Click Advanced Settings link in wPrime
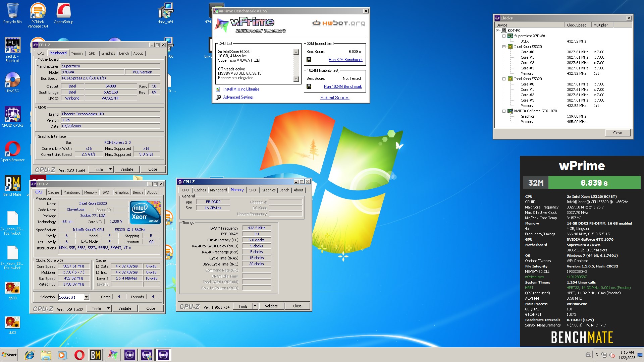 pos(238,97)
